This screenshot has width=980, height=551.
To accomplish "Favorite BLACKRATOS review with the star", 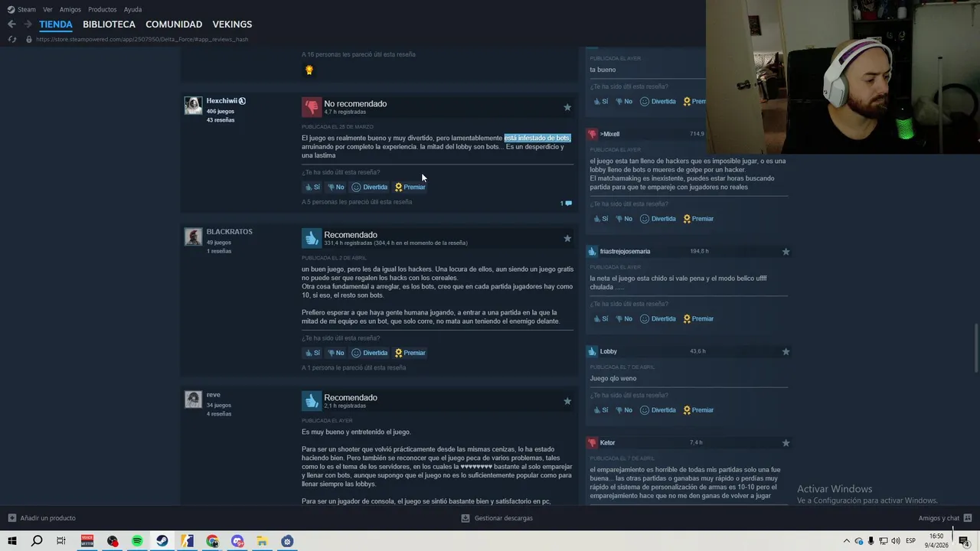I will click(x=567, y=238).
